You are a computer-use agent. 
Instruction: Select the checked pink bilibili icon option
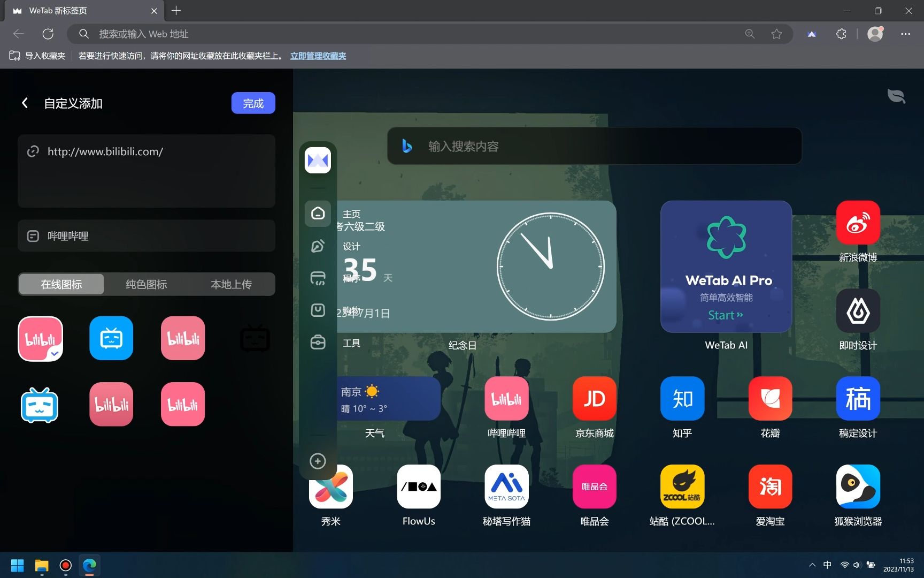tap(40, 338)
